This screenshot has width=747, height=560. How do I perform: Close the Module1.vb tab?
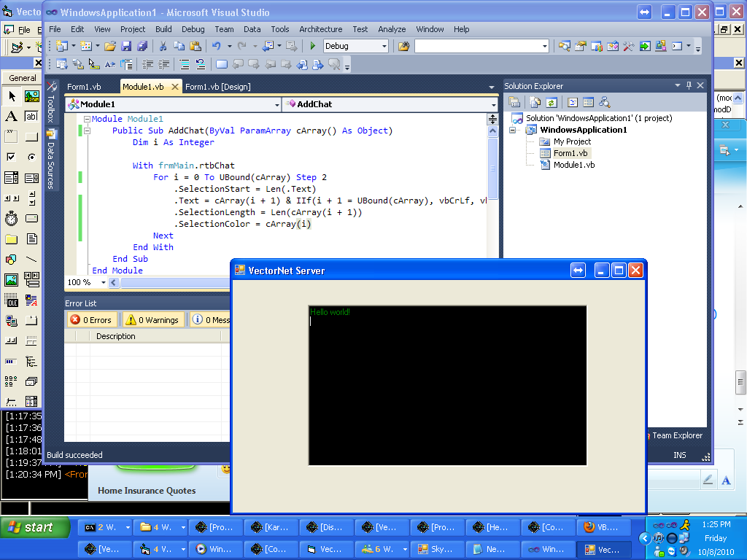[x=175, y=87]
